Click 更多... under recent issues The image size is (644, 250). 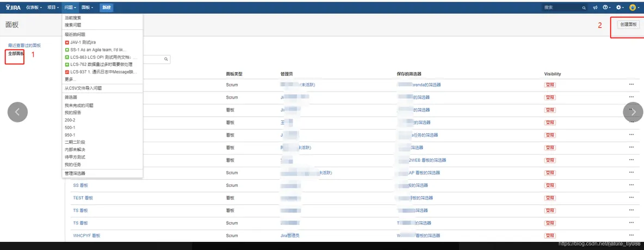click(70, 79)
